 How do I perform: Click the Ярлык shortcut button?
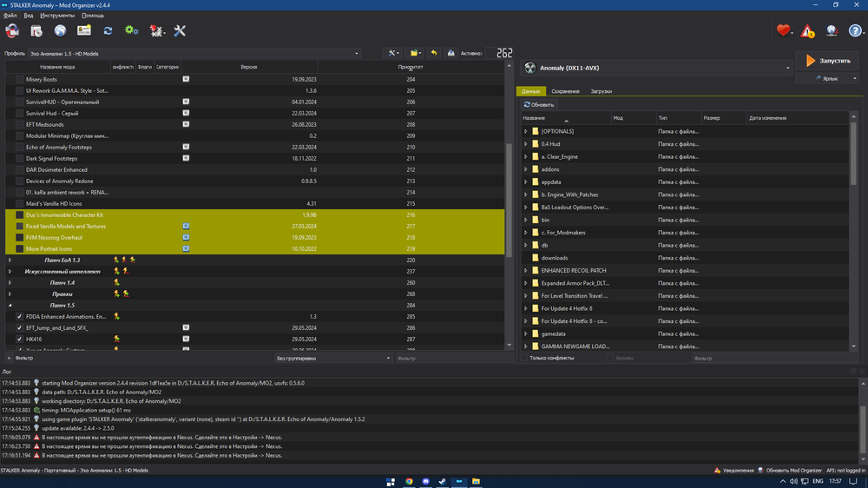pyautogui.click(x=829, y=79)
